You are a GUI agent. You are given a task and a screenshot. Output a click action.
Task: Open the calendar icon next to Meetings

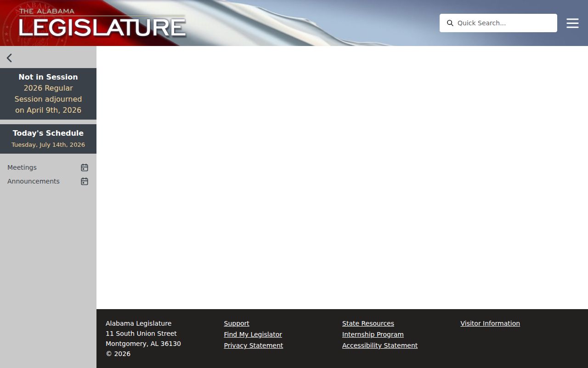85,167
